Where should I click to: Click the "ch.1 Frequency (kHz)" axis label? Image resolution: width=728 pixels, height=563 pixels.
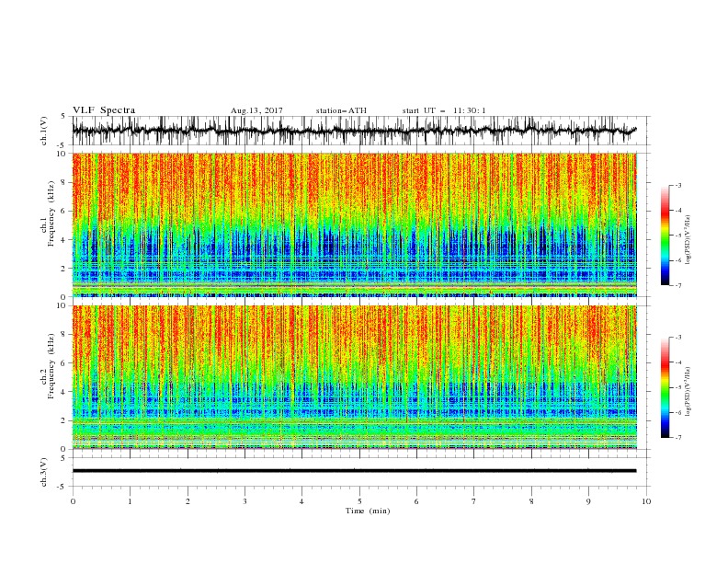tap(48, 212)
